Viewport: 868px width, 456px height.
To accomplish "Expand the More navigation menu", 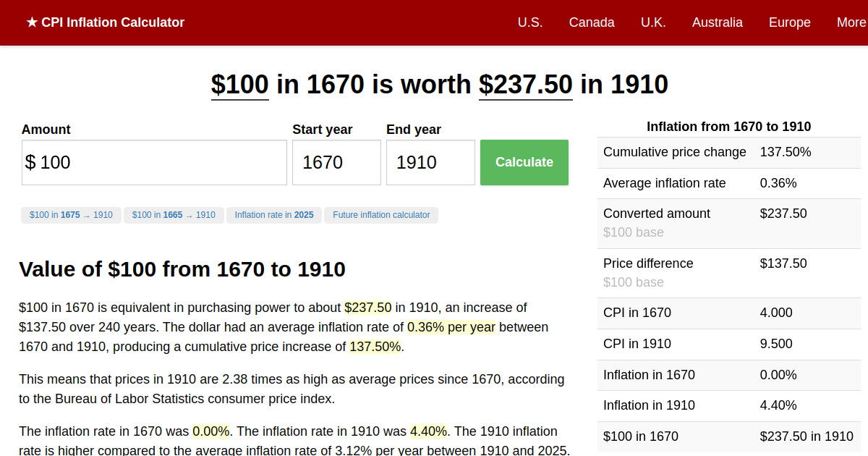I will pyautogui.click(x=851, y=22).
